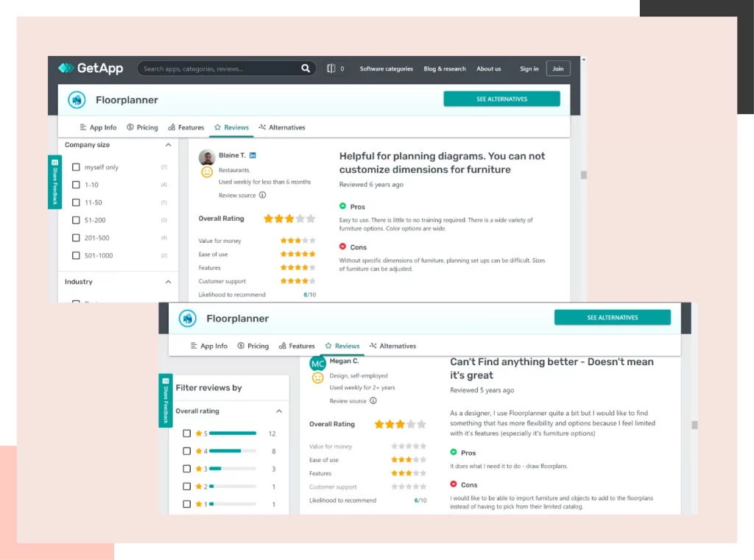Open App Info tab in top window
The height and width of the screenshot is (560, 754).
pyautogui.click(x=98, y=127)
